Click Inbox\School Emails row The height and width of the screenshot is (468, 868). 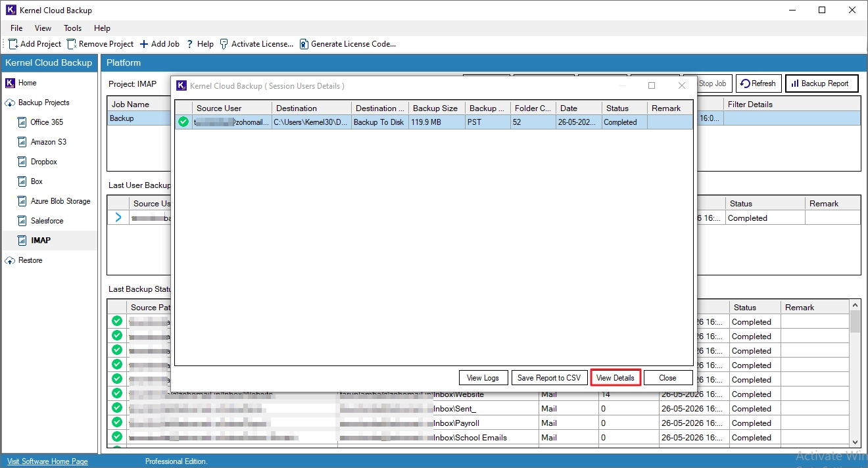point(478,438)
